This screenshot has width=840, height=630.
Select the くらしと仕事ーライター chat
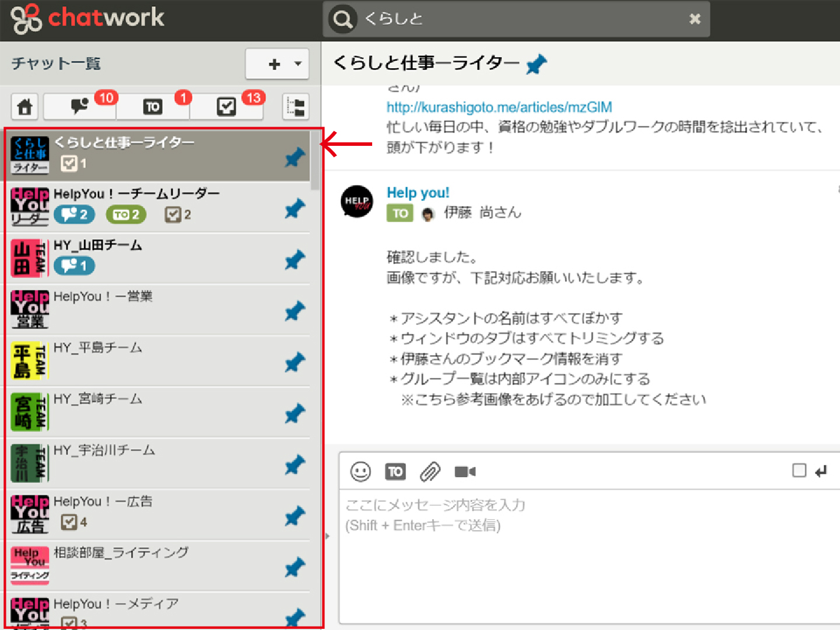click(157, 155)
